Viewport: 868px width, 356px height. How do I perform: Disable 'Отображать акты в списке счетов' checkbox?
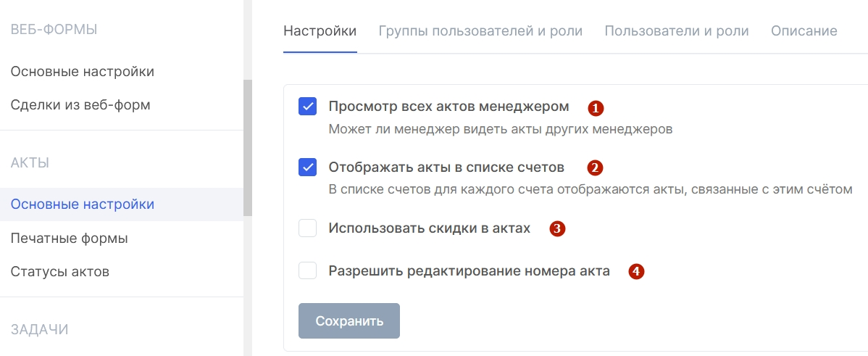tap(307, 167)
